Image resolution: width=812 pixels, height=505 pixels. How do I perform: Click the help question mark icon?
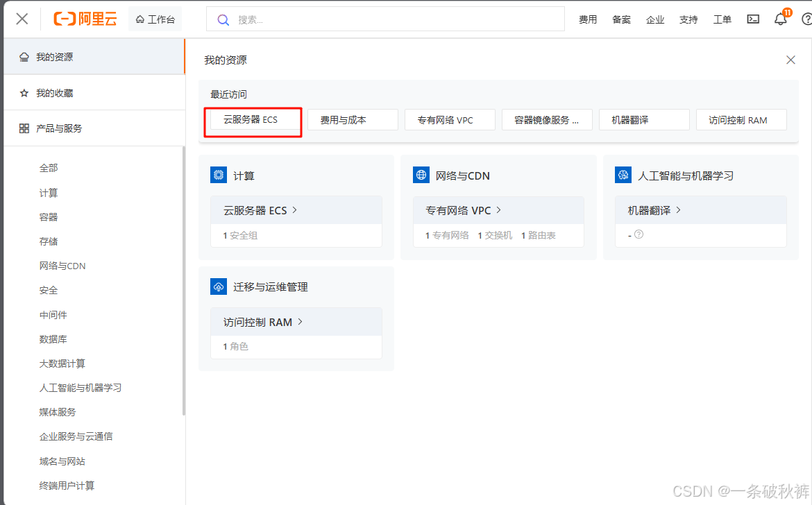(x=807, y=19)
